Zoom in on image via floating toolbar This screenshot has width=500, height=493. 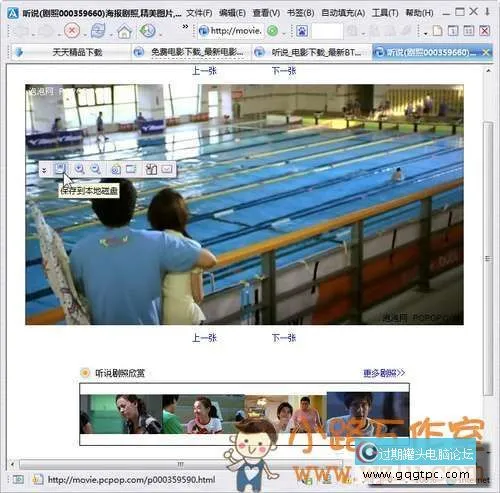click(79, 169)
